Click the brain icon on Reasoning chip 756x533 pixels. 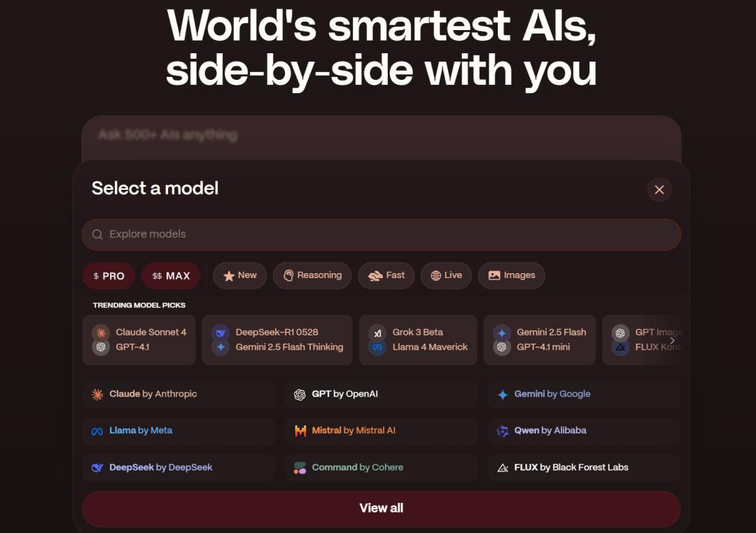[288, 275]
